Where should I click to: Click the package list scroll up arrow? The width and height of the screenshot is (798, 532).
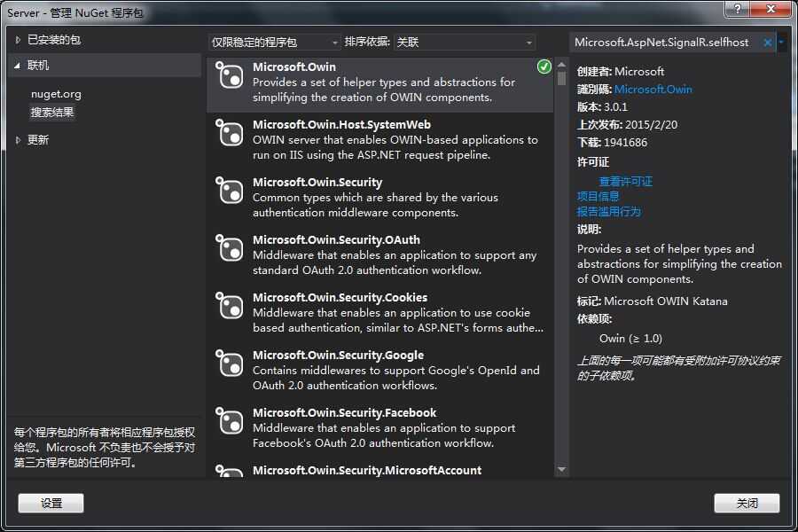pyautogui.click(x=561, y=65)
